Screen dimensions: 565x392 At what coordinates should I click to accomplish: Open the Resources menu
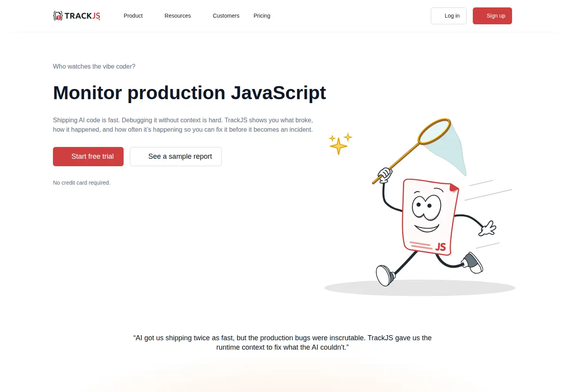178,16
